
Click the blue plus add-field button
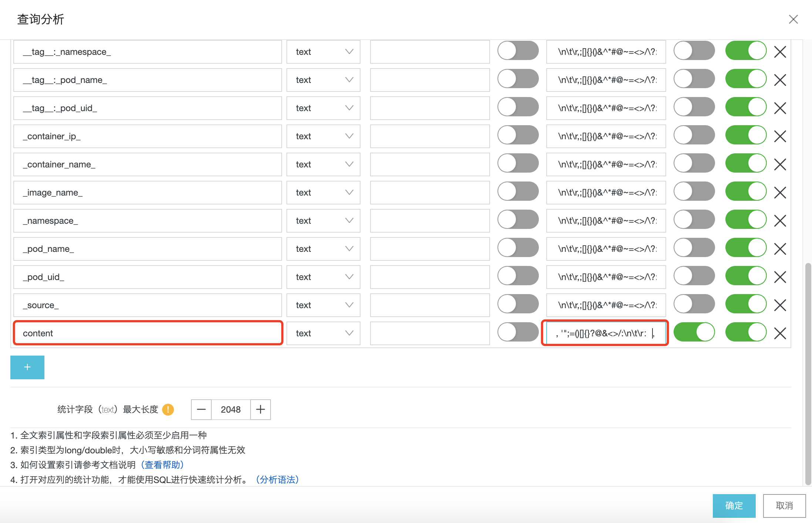point(27,367)
